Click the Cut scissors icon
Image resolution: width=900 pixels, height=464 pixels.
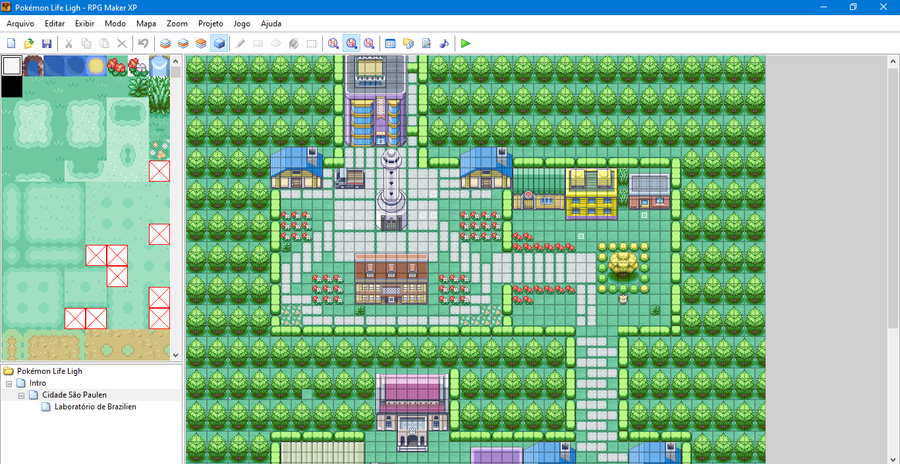pyautogui.click(x=68, y=43)
